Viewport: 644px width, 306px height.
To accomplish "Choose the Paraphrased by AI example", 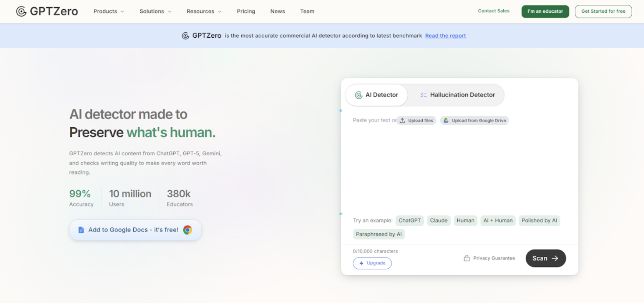I will pyautogui.click(x=378, y=234).
